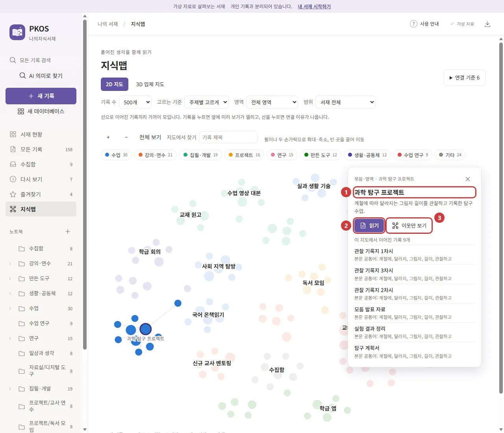Open the 내 서재 시작하기 link
Screen dimensions: 504x433
coord(314,6)
